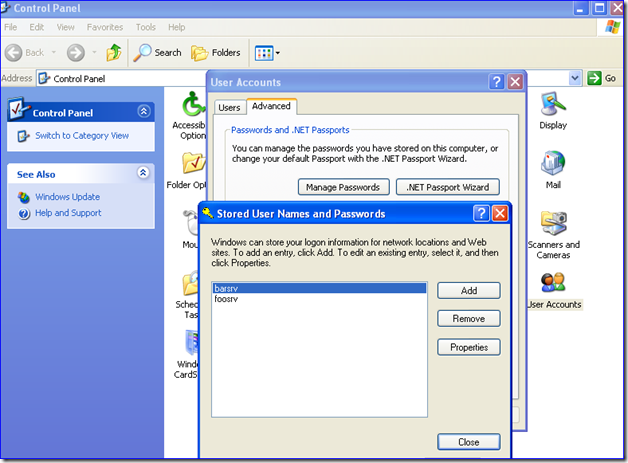Close the User Accounts dialog
Viewport: 628px width, 463px height.
pos(515,82)
